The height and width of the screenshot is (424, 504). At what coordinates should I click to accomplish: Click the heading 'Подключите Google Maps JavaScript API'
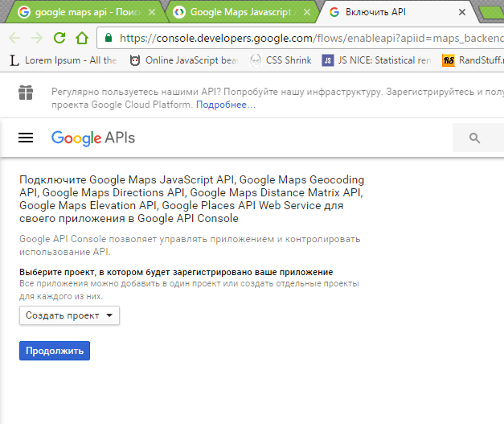pyautogui.click(x=128, y=179)
